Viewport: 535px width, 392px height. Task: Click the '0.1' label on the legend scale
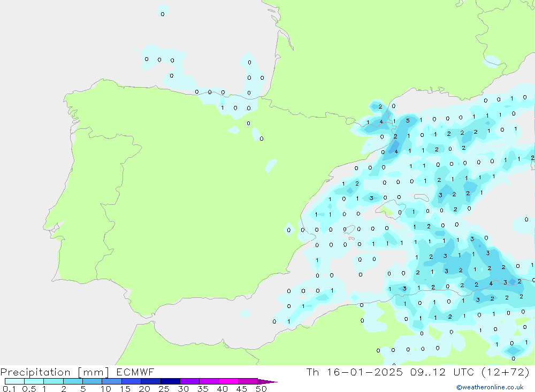9,389
